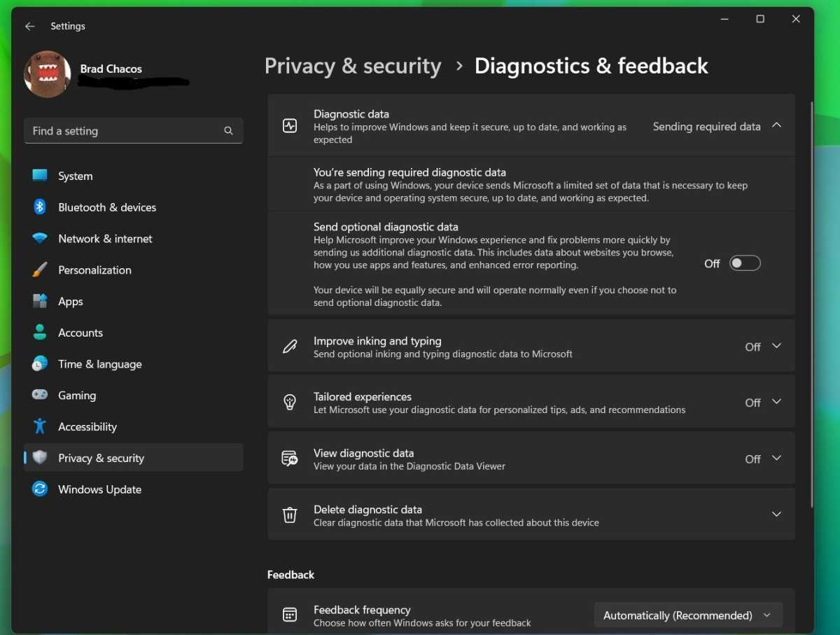
Task: Turn on Improve inking and typing
Action: [x=777, y=346]
